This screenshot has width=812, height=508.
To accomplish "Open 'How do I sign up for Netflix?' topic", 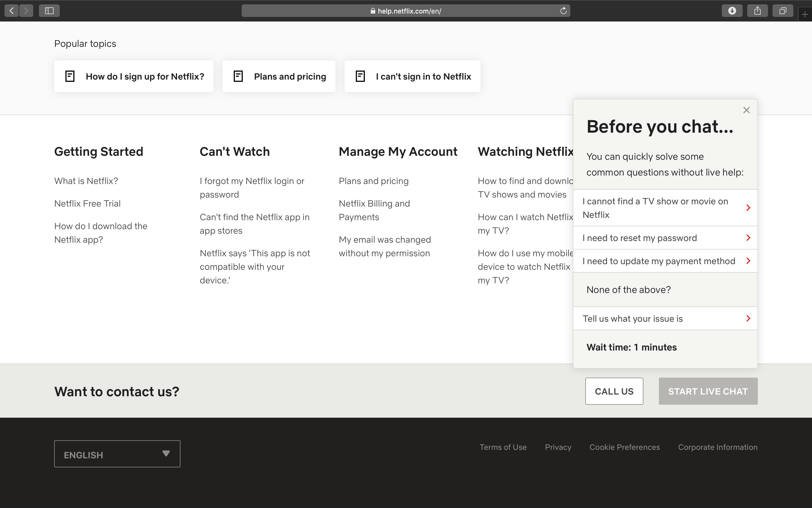I will [x=134, y=76].
